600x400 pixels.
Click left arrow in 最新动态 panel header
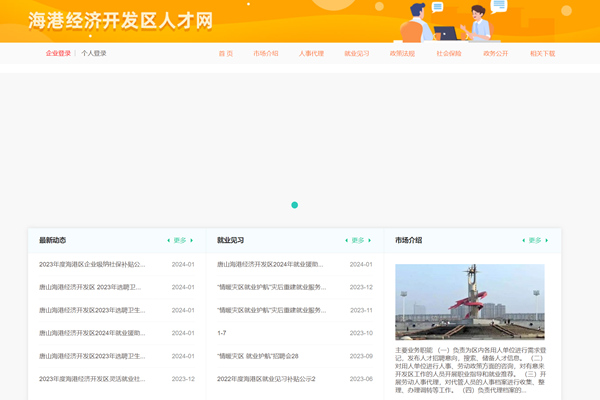pyautogui.click(x=169, y=240)
